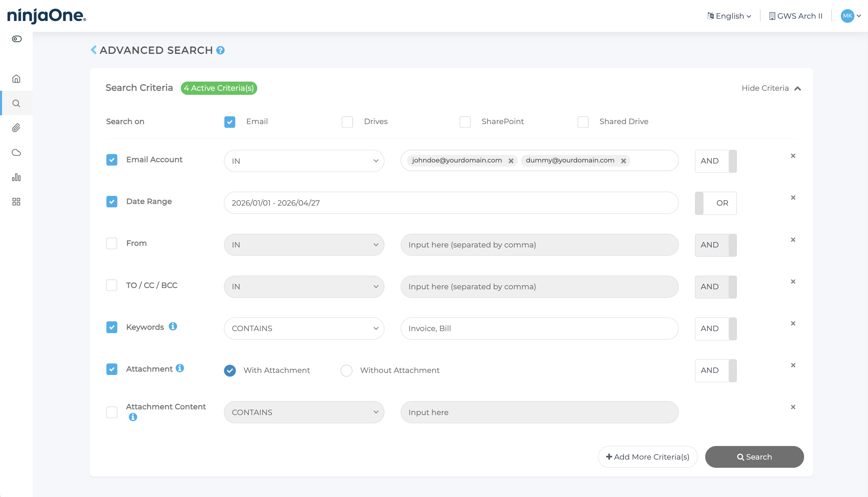Disable the Email Account criteria checkbox
Viewport: 868px width, 497px height.
111,160
